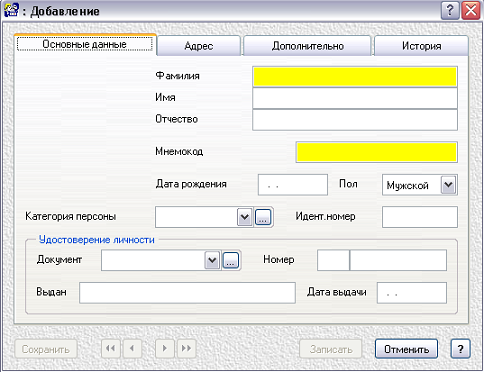This screenshot has width=484, height=372.
Task: Click the Отменить button
Action: (406, 349)
